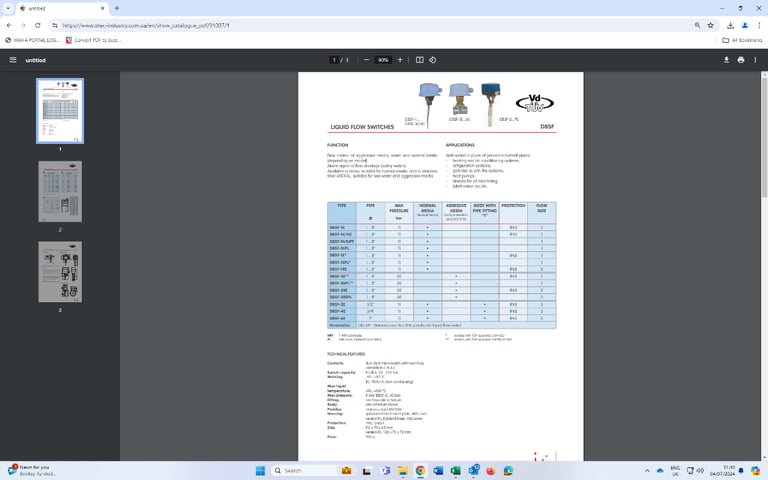Zoom out the PDF with minus button

[366, 60]
